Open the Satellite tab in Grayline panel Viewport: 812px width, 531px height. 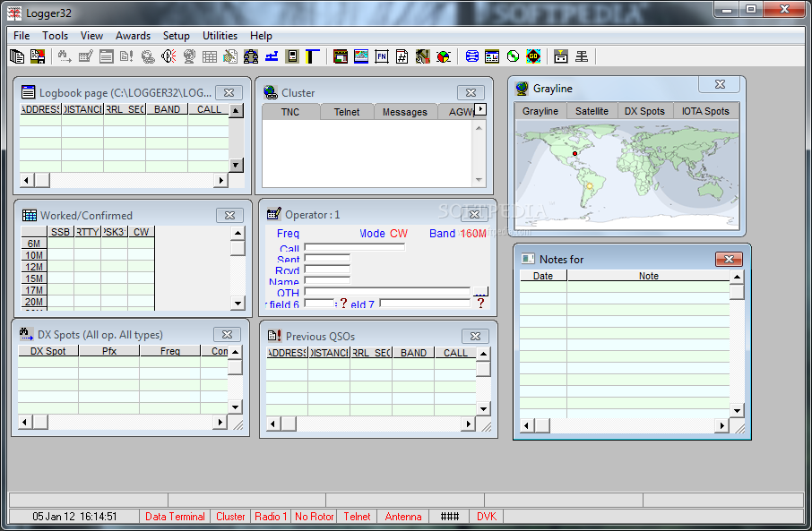click(x=592, y=111)
